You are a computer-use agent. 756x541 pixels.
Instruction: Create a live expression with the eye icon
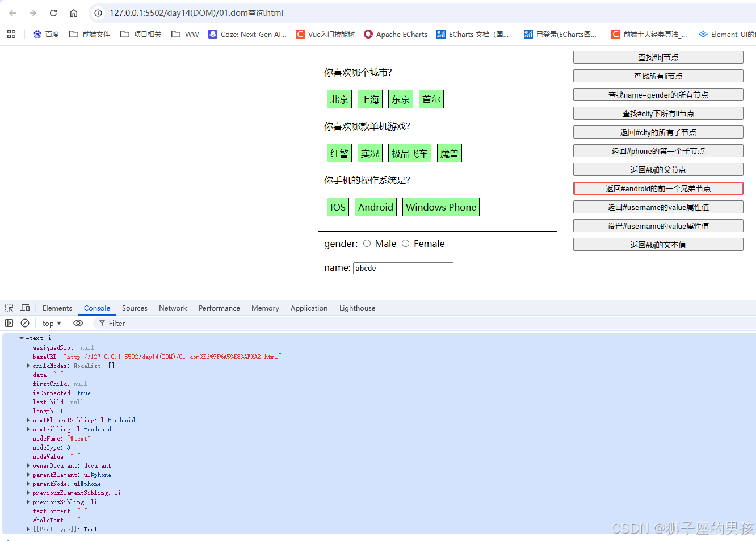[78, 323]
